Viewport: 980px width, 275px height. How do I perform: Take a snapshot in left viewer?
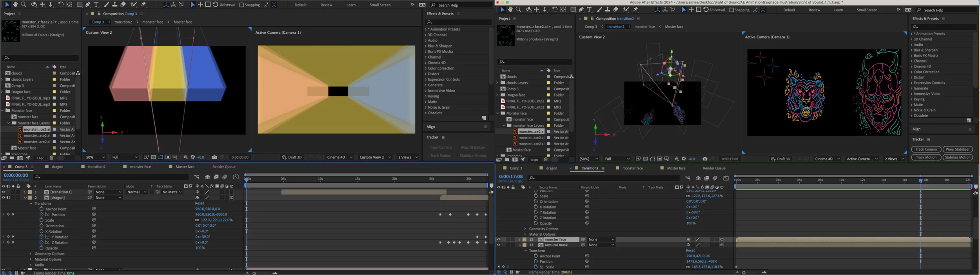pos(214,157)
